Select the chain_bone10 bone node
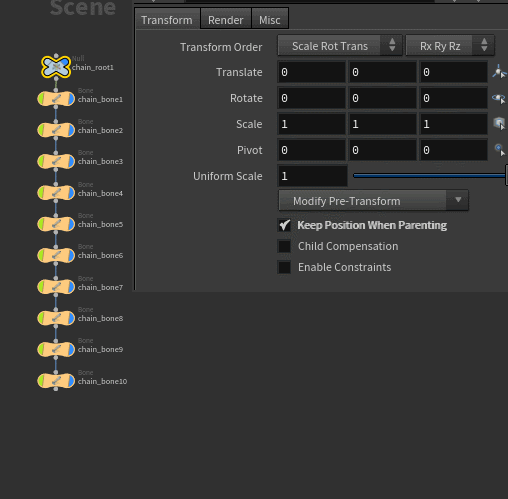Viewport: 508px width, 499px height. (x=56, y=381)
